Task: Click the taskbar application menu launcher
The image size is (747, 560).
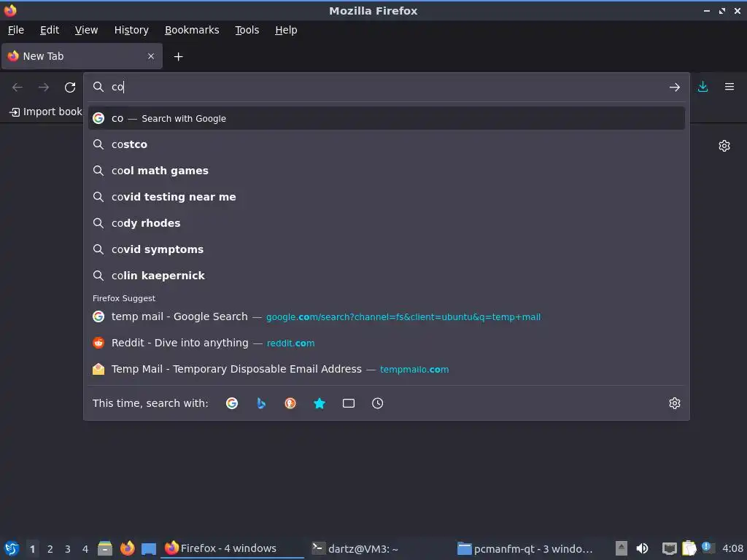Action: pos(12,548)
